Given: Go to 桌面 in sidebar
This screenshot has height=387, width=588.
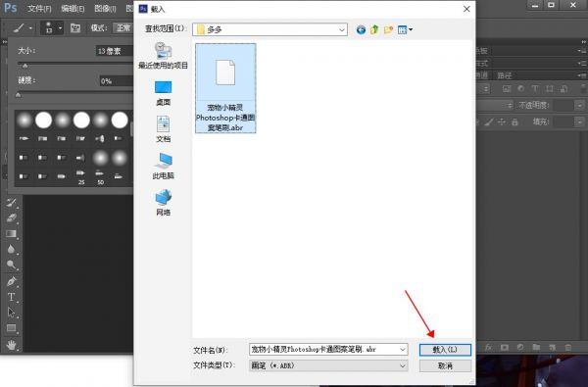Looking at the screenshot, I should tap(163, 93).
